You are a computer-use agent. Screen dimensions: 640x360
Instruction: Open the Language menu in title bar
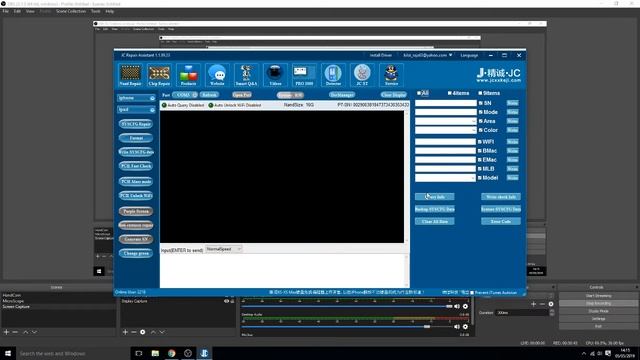469,55
